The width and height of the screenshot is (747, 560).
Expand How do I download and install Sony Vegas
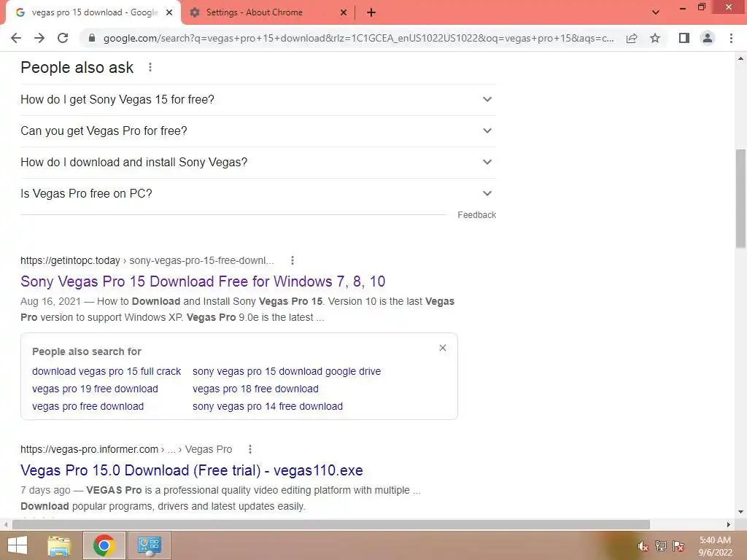pyautogui.click(x=258, y=163)
